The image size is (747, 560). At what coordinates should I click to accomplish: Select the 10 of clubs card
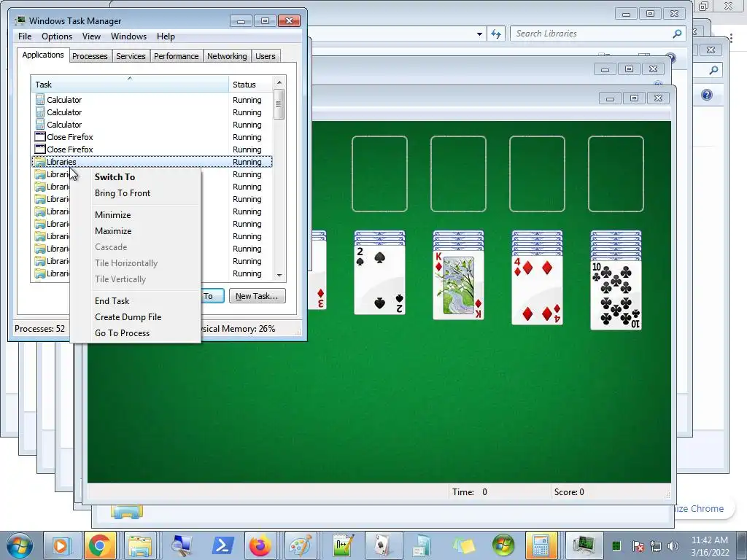click(616, 295)
